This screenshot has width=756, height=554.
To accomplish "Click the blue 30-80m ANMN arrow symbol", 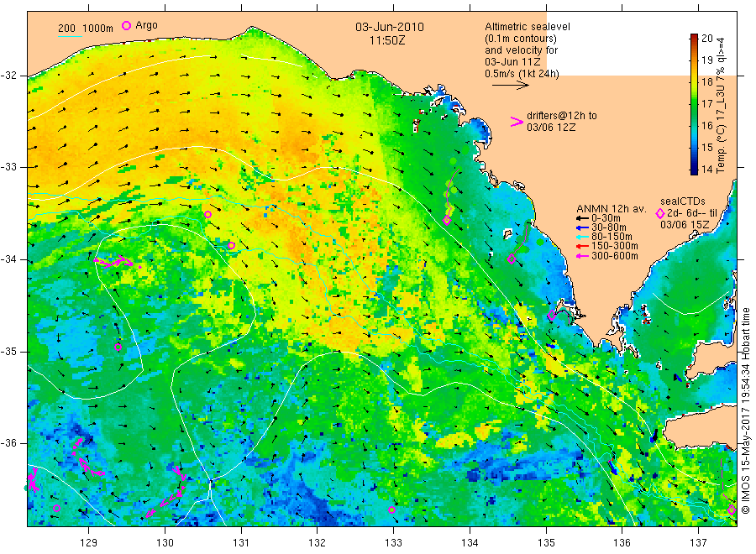I will coord(582,227).
